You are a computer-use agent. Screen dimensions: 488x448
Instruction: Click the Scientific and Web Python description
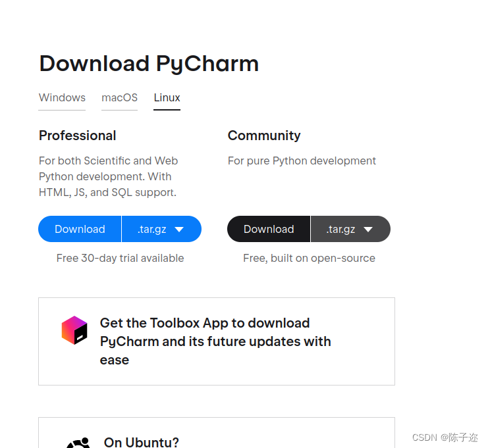108,176
